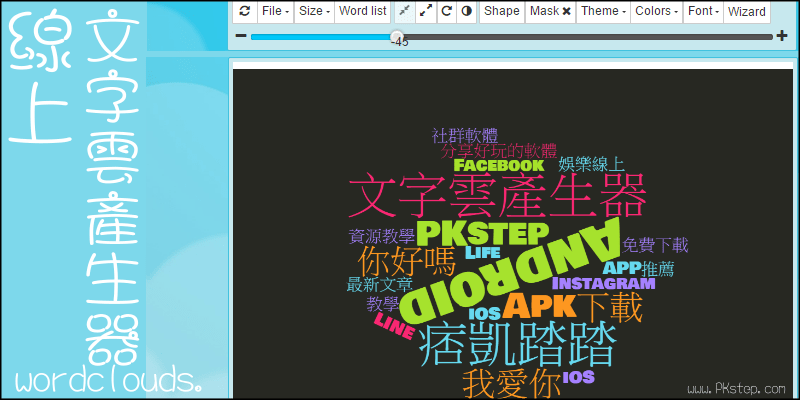Click the word 文字雲產生器 in the cloud

[498, 197]
